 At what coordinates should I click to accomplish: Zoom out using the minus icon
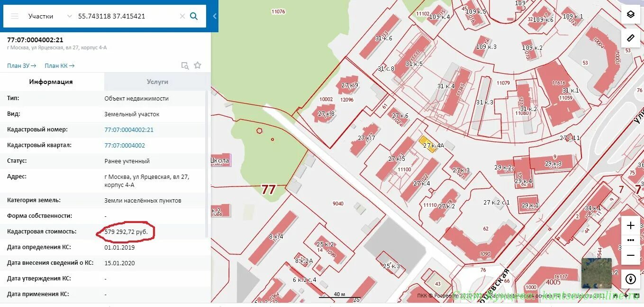pos(631,256)
